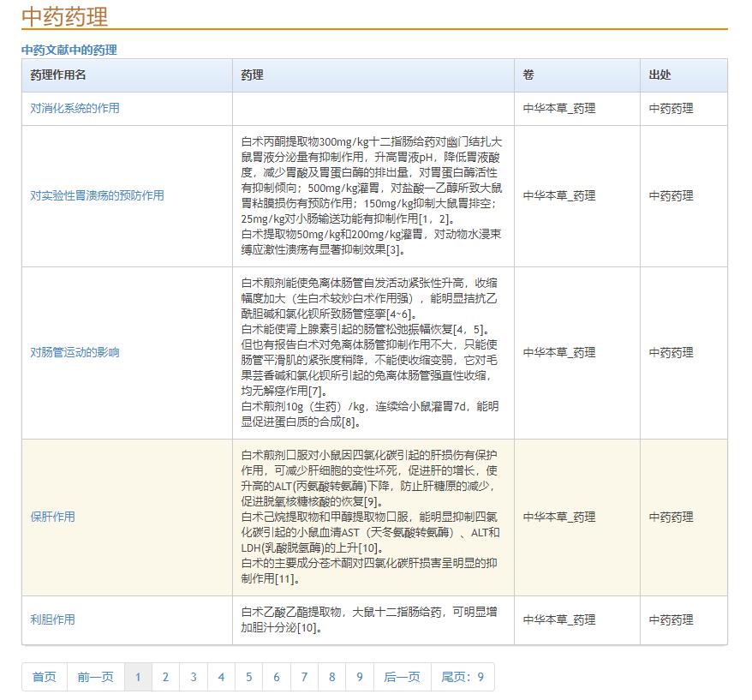Jump to page 3
752x700 pixels.
(x=194, y=677)
